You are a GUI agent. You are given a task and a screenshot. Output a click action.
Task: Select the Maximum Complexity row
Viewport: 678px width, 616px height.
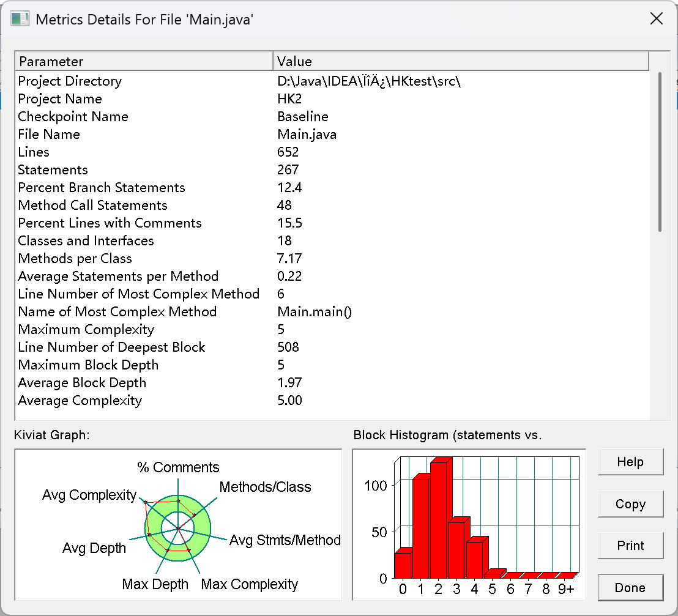pyautogui.click(x=332, y=329)
